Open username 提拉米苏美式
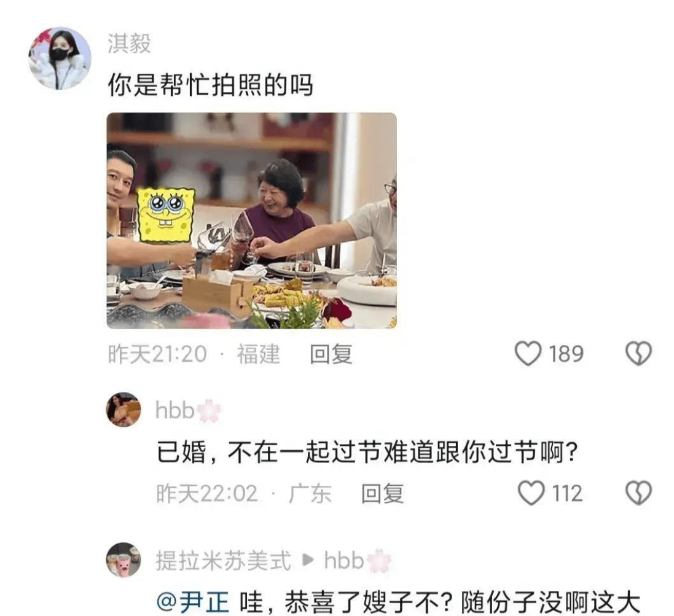Viewport: 674px width, 616px height. pyautogui.click(x=224, y=561)
